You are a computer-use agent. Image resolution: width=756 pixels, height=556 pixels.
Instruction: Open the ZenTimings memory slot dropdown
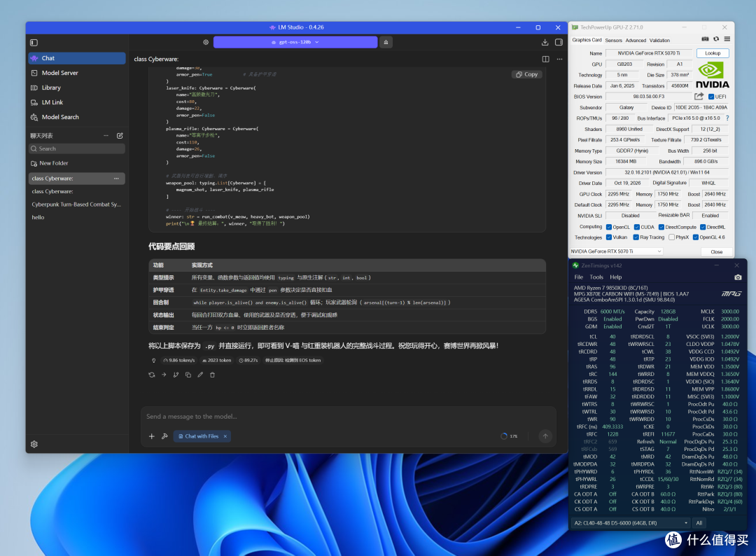[631, 522]
